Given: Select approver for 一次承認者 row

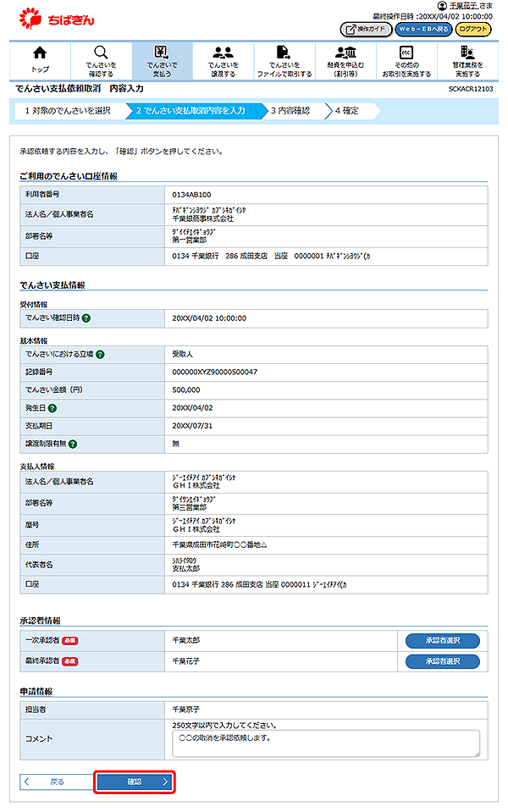Looking at the screenshot, I should click(x=443, y=641).
